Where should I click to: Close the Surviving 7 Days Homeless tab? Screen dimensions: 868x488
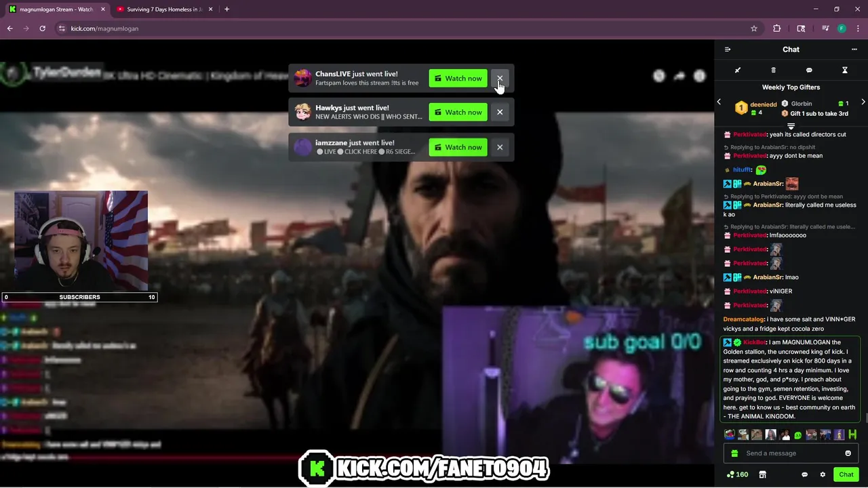point(210,9)
